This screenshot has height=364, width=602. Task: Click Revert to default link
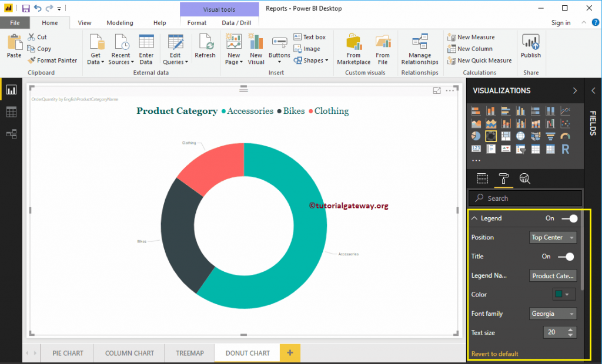[494, 354]
